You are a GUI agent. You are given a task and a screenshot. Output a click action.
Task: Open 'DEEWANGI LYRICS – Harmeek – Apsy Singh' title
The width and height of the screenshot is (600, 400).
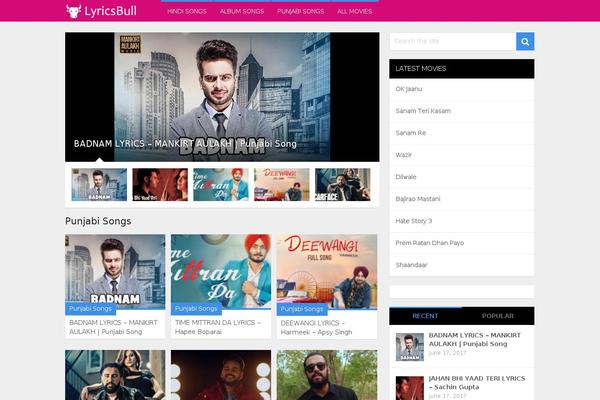click(316, 328)
